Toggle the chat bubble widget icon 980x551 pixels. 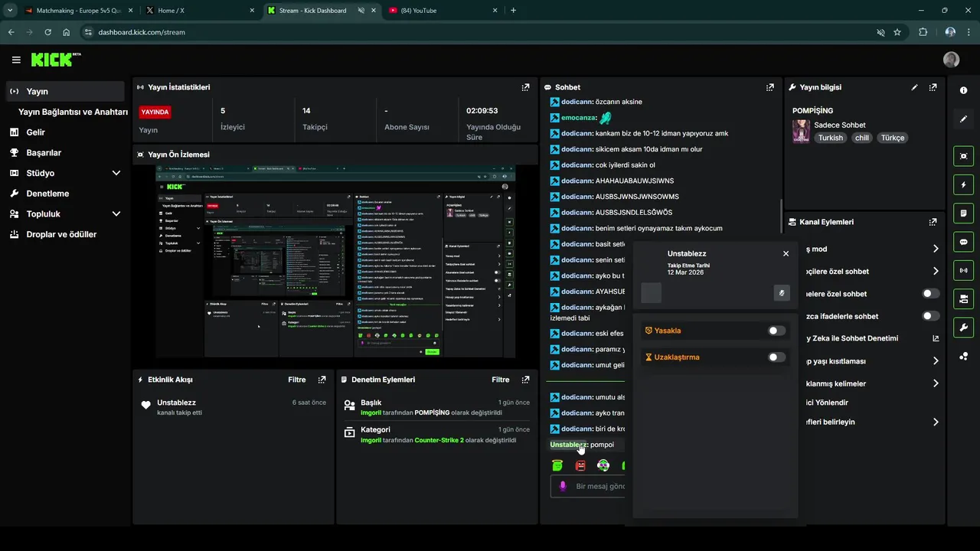[963, 242]
